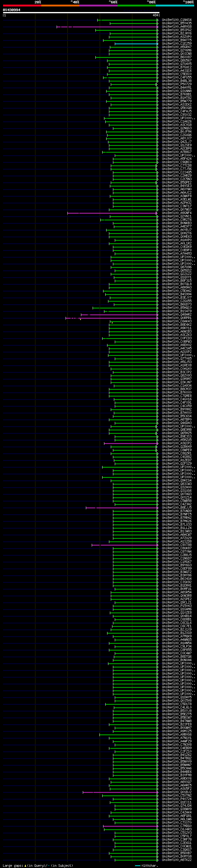This screenshot has height=868, width=197.
Task: Select hit label UniRef100_Q7TV65
Action: (177, 358)
